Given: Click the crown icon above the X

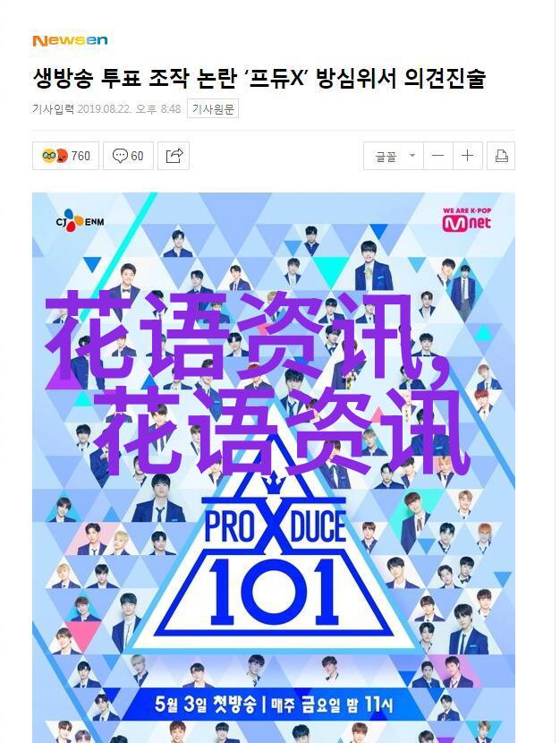Looking at the screenshot, I should 273,485.
